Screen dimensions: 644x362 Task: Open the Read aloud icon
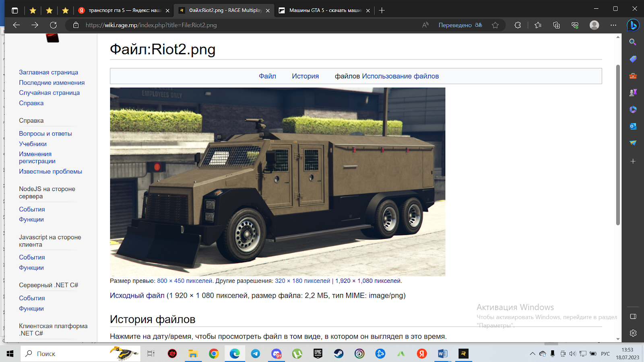pos(425,25)
